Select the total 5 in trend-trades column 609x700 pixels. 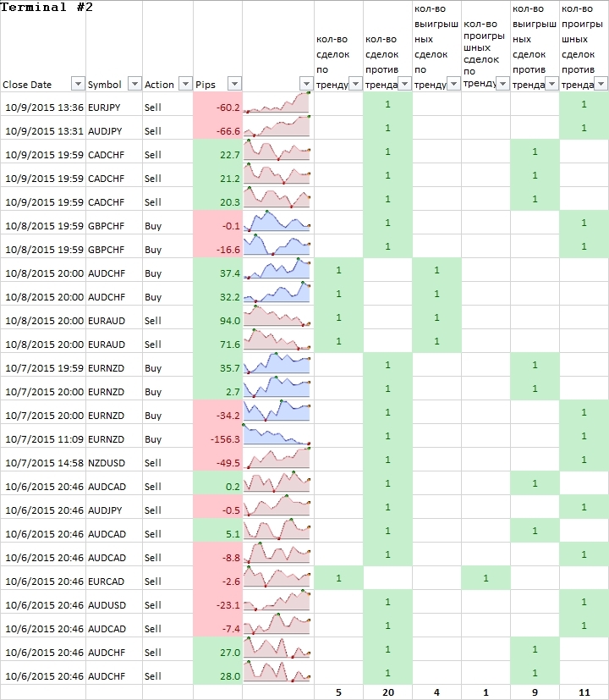tap(338, 692)
